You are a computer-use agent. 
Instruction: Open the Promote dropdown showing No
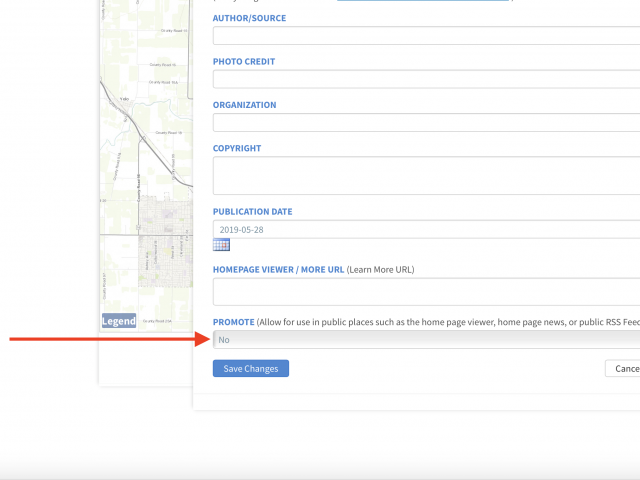click(426, 340)
